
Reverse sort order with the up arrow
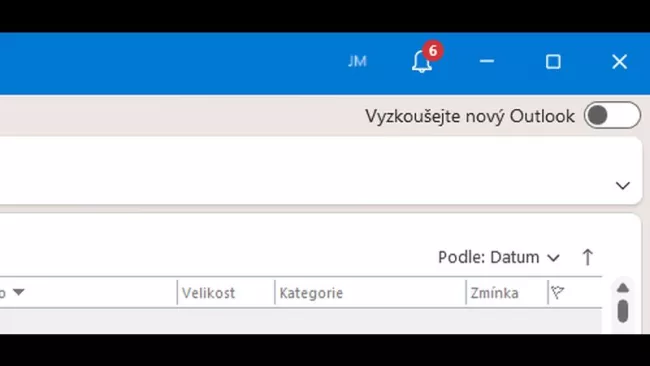click(x=587, y=257)
